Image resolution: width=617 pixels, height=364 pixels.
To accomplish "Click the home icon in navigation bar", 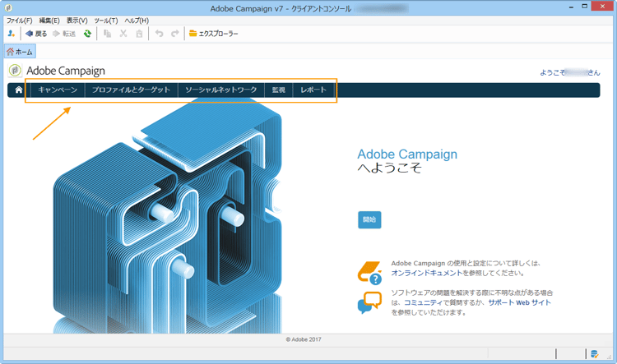I will click(x=18, y=90).
